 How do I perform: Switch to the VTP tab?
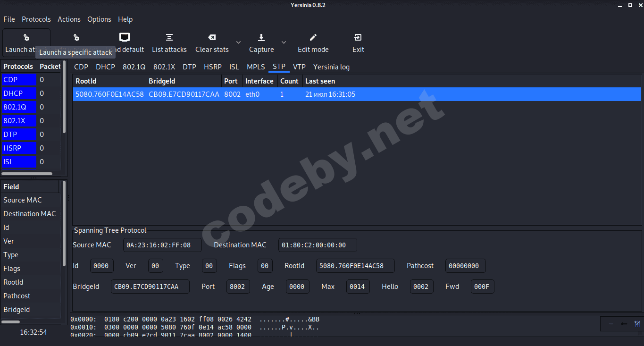click(x=299, y=67)
